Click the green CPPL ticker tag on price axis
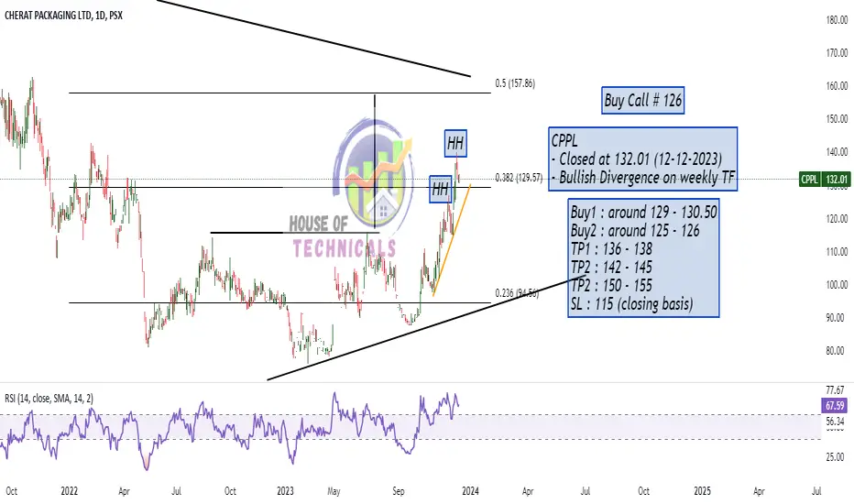854x504 pixels. pyautogui.click(x=809, y=180)
